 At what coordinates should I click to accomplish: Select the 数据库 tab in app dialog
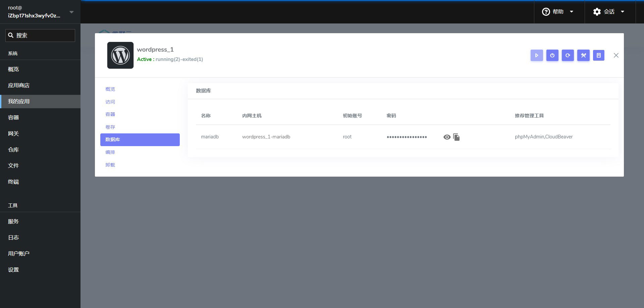pyautogui.click(x=140, y=140)
